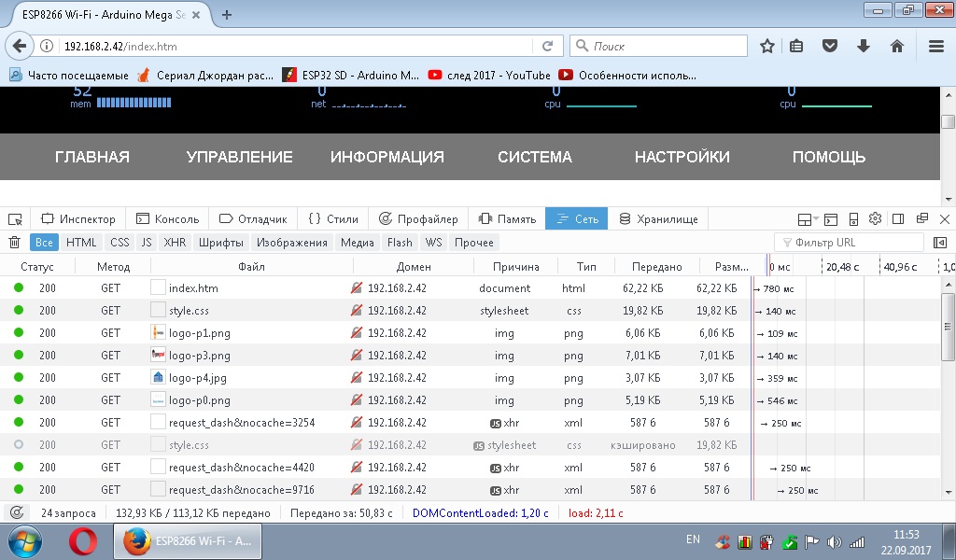Click the element picker icon in devtools
Screen dimensions: 956x560
coord(15,219)
